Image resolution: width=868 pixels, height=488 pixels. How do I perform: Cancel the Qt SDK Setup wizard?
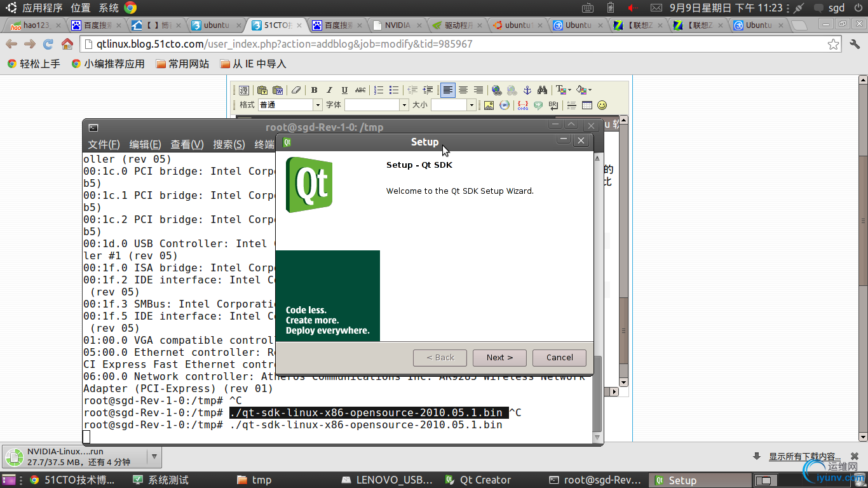coord(559,358)
